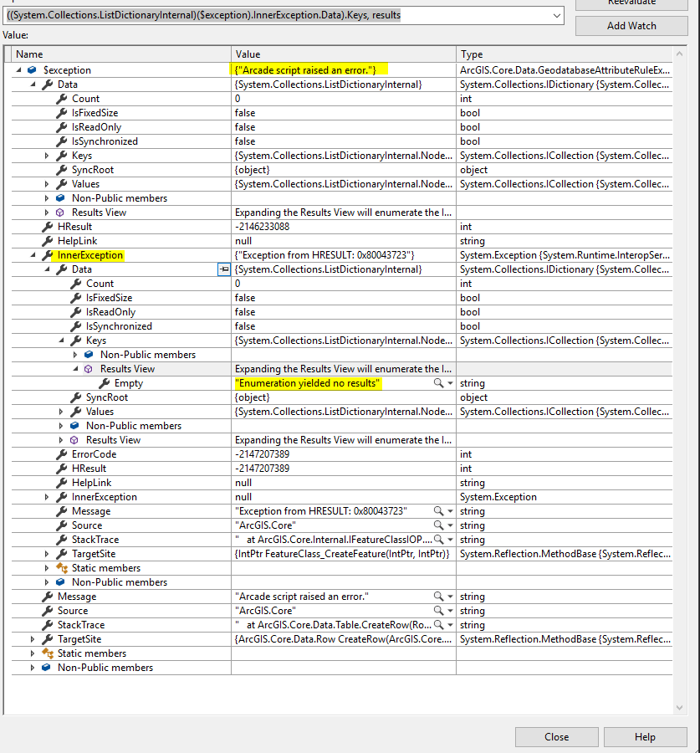700x753 pixels.
Task: Collapse the highlighted InnerException node
Action: (33, 255)
